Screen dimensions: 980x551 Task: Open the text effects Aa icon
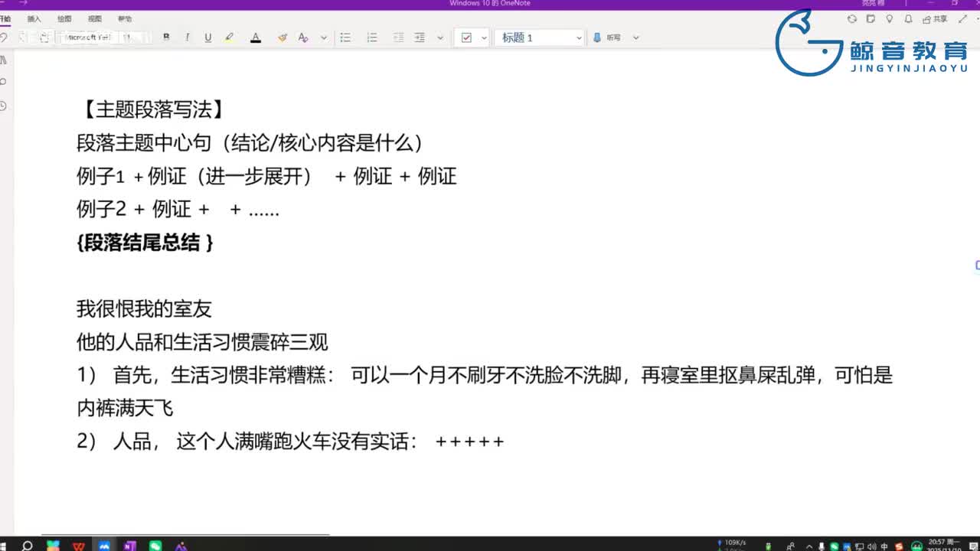[303, 37]
